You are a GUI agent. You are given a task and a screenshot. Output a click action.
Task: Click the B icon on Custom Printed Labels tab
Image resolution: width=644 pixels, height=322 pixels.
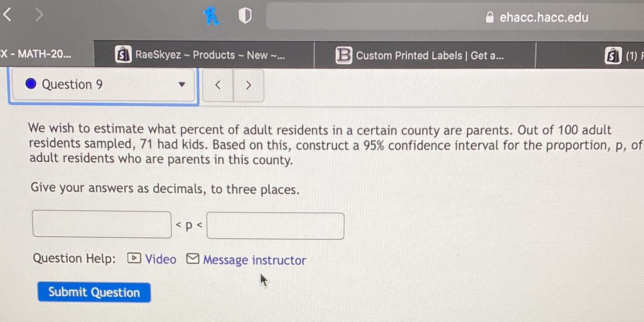coord(343,55)
